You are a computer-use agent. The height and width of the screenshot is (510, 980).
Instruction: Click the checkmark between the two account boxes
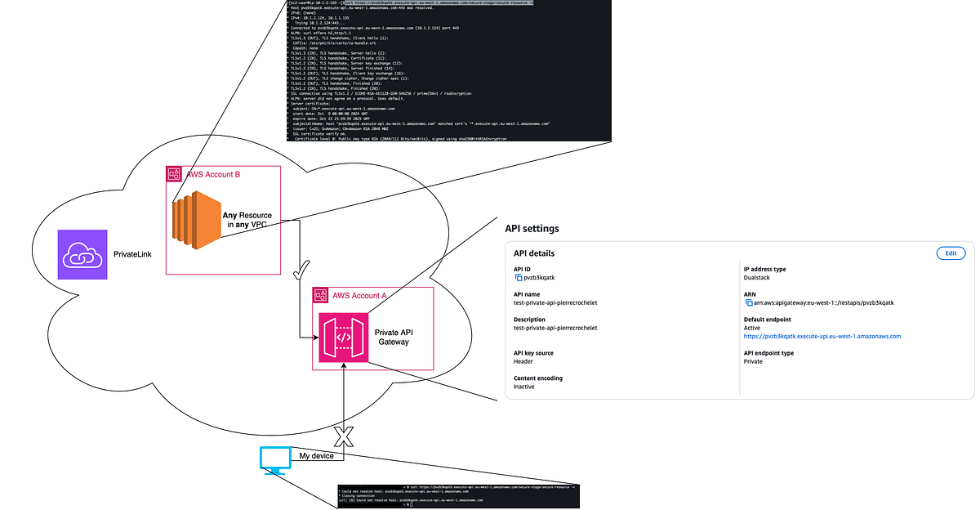click(302, 270)
